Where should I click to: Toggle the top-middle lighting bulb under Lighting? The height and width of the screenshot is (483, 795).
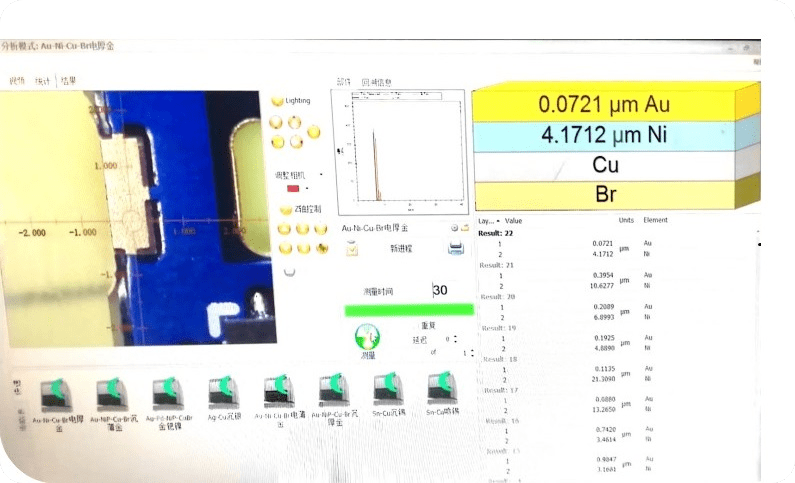coord(295,122)
